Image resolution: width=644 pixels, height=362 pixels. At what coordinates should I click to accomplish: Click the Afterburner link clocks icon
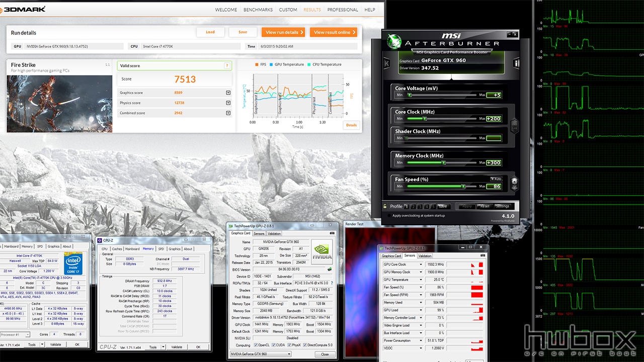[514, 126]
